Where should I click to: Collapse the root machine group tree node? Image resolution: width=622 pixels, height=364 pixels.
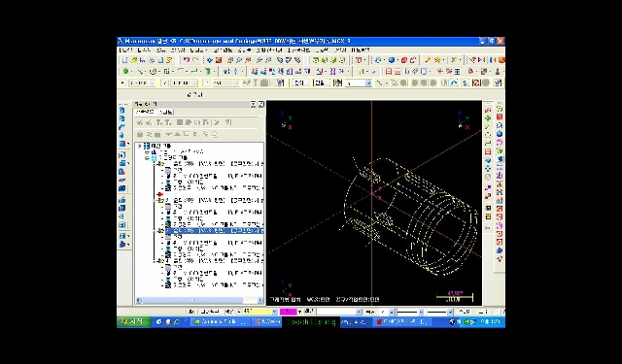pos(140,147)
